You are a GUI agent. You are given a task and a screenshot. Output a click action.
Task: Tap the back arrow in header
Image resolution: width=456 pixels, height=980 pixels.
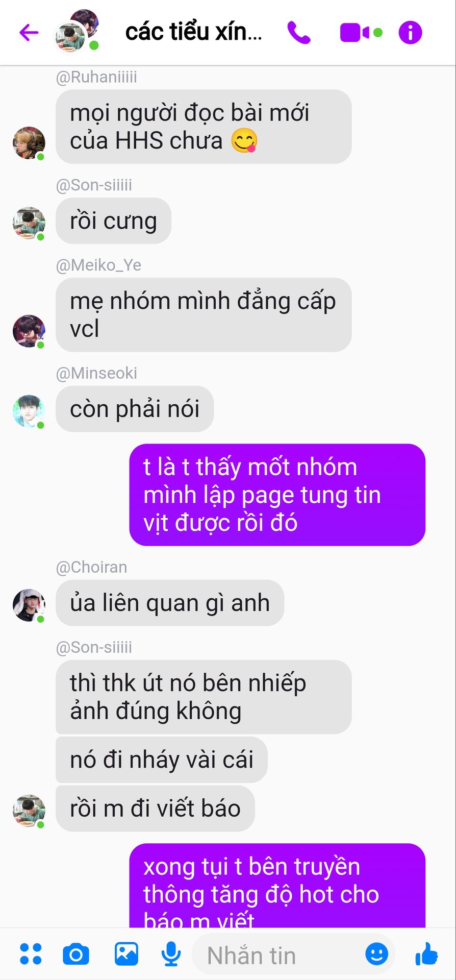(x=29, y=33)
